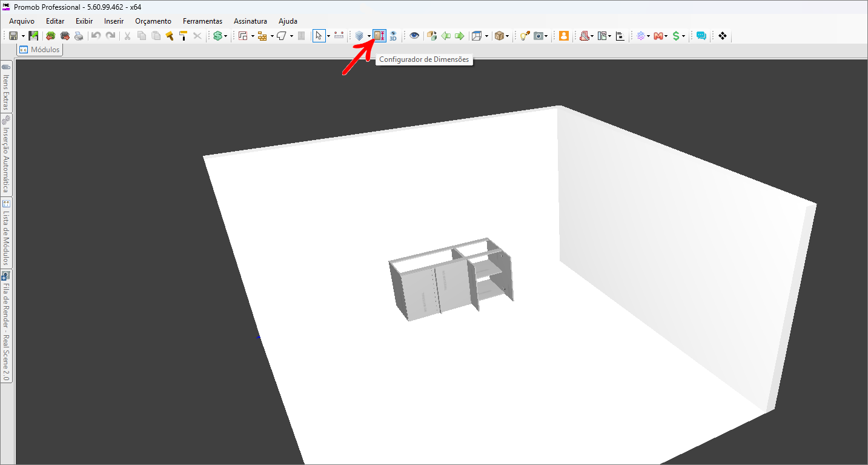Click the paint roller tool icon
The width and height of the screenshot is (868, 465).
pos(183,36)
